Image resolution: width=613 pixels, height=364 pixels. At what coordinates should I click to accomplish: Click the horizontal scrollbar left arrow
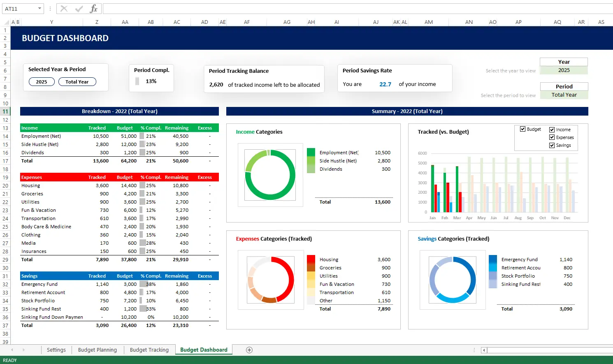tap(484, 350)
